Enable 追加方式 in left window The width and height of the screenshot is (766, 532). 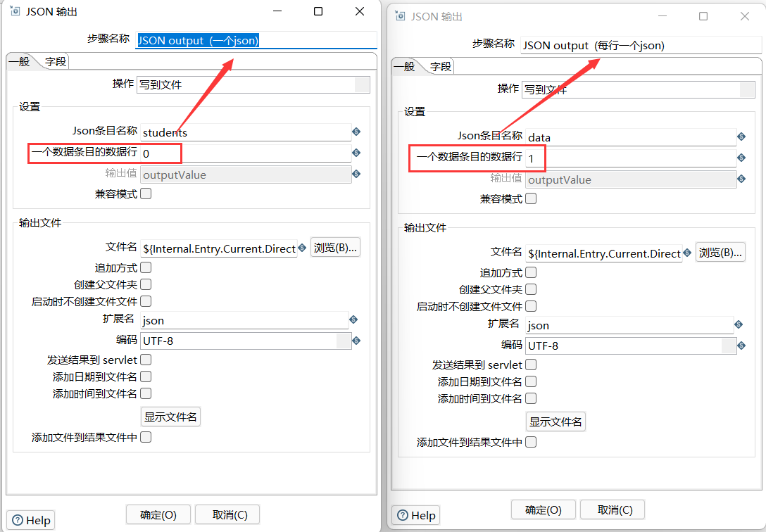(146, 267)
